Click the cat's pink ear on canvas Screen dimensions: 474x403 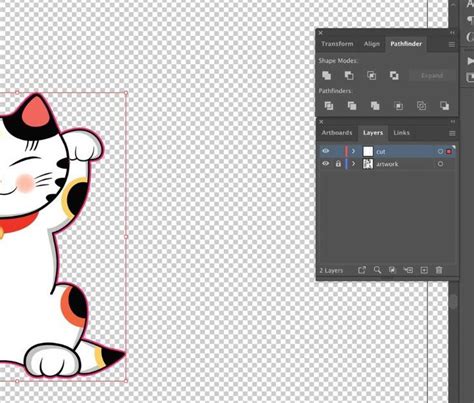coord(36,113)
